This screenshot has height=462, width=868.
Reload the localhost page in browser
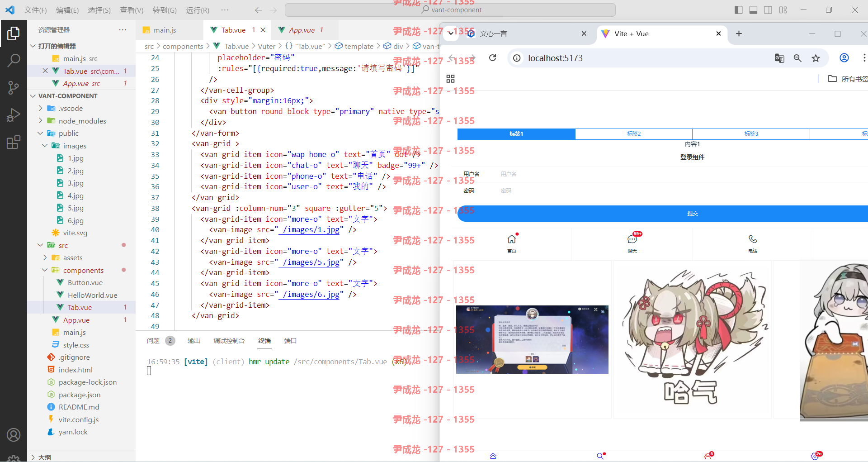point(493,58)
